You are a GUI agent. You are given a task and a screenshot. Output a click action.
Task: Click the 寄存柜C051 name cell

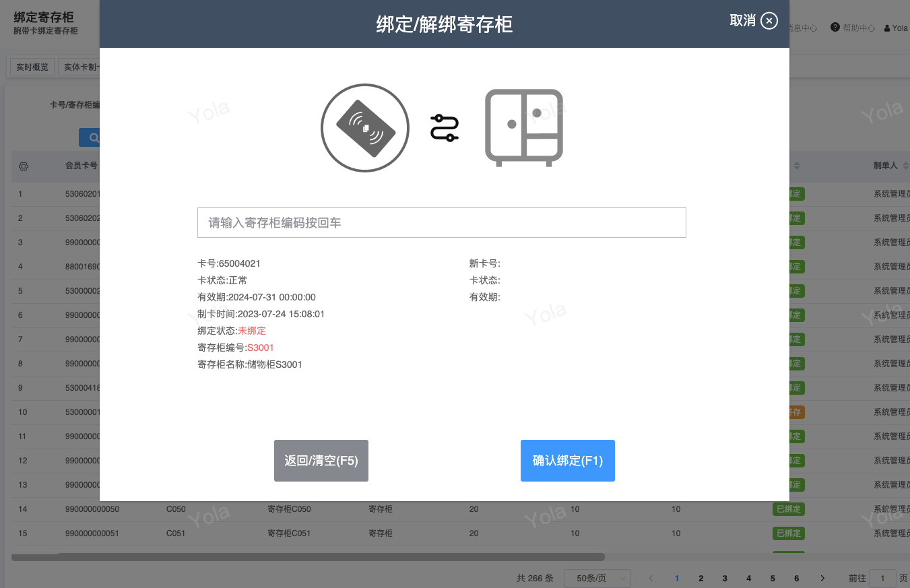click(289, 533)
